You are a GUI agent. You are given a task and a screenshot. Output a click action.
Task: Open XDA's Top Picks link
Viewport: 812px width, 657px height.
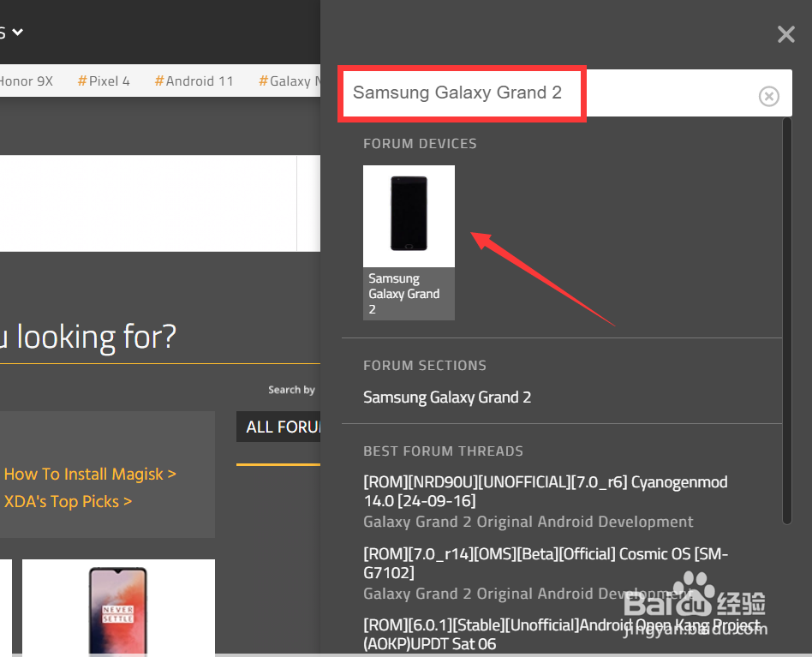(68, 501)
